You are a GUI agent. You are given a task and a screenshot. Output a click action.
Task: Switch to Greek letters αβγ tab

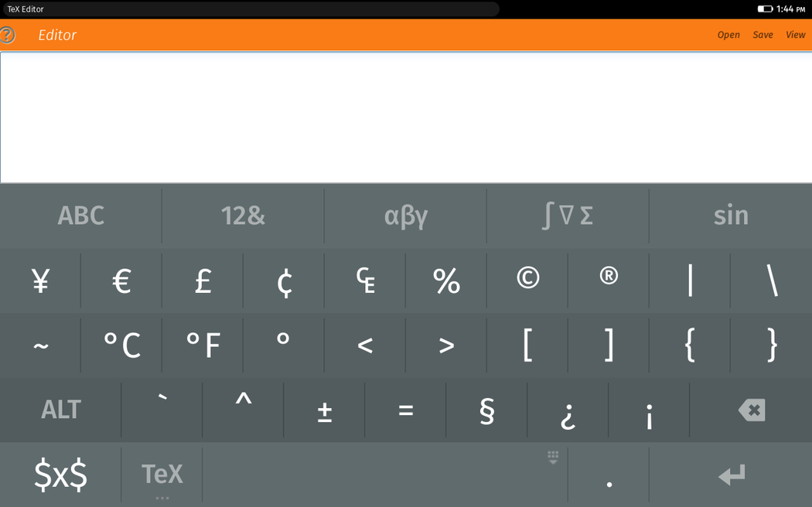click(x=405, y=216)
